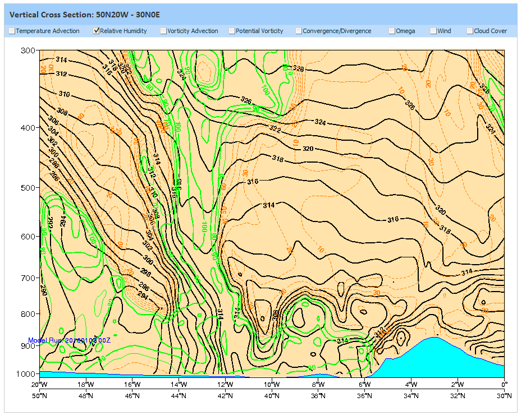Click the 300 pressure level axis label

(28, 50)
